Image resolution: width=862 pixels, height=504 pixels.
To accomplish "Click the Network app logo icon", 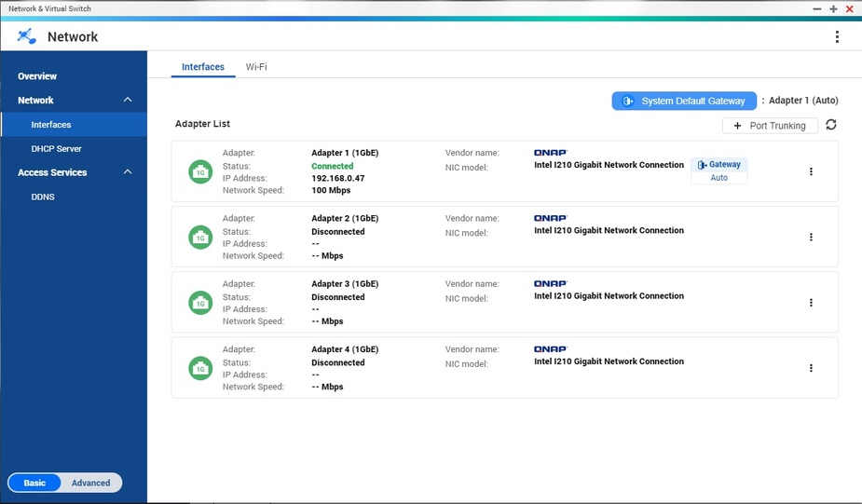I will pyautogui.click(x=26, y=36).
